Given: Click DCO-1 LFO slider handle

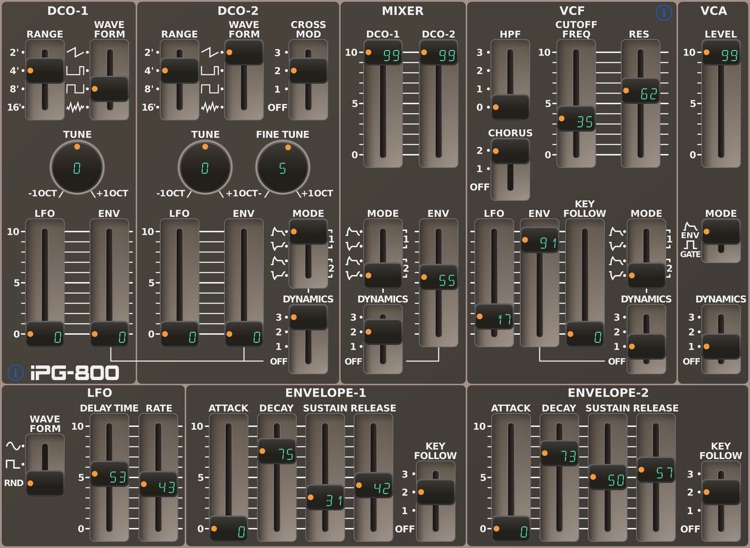Looking at the screenshot, I should [x=45, y=334].
